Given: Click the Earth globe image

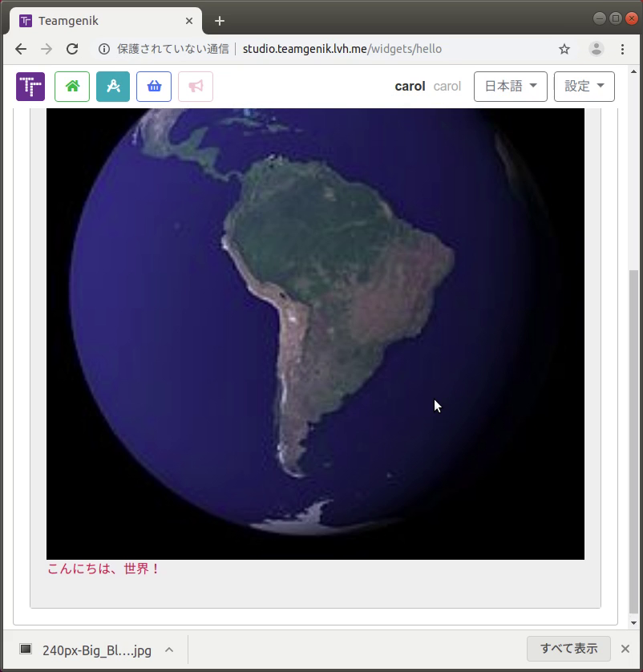Looking at the screenshot, I should tap(315, 334).
